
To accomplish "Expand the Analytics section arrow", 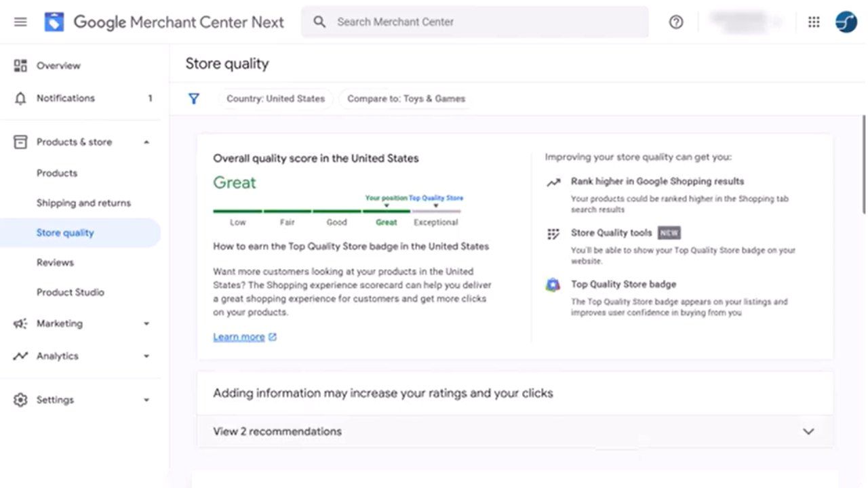I will (146, 357).
